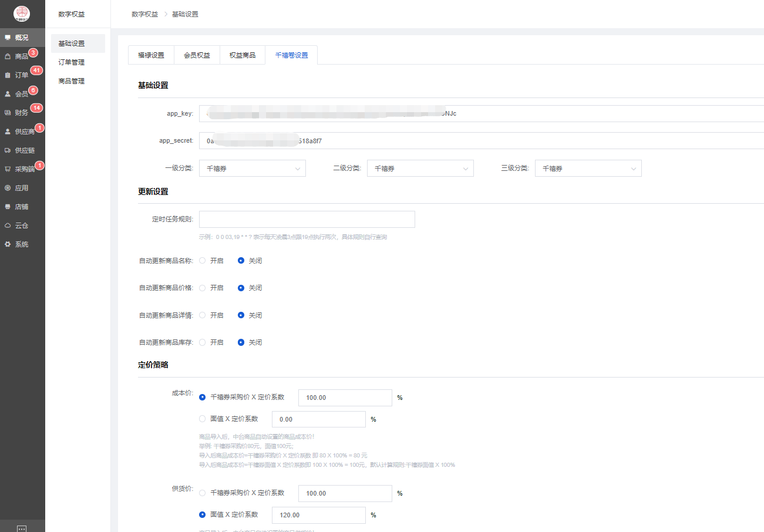Click the 数字权益 breadcrumb link
The height and width of the screenshot is (532, 764).
[144, 14]
